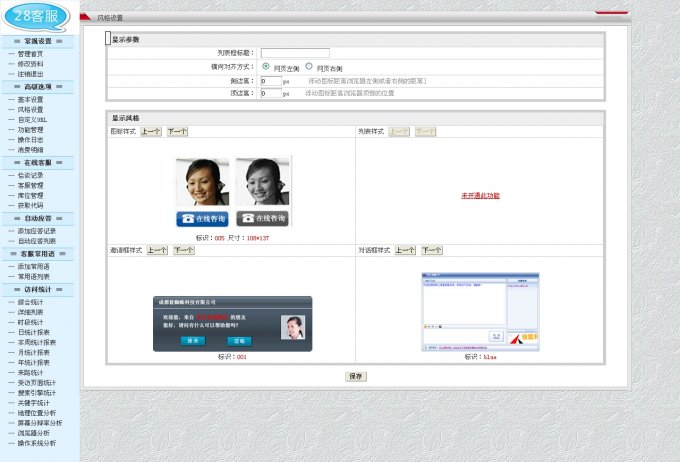Click 上一个 for 邀请框样式

[x=157, y=250]
